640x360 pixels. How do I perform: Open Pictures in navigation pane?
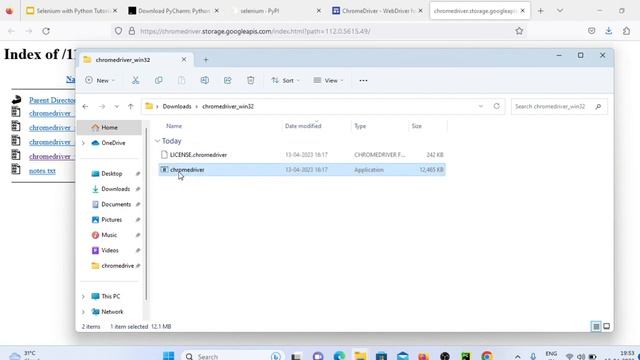[111, 220]
